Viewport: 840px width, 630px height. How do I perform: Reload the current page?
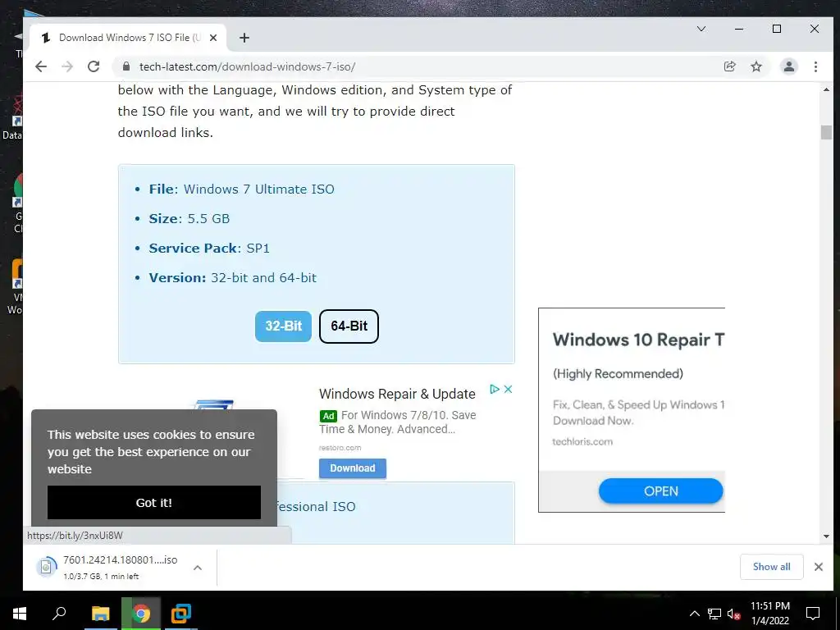94,66
